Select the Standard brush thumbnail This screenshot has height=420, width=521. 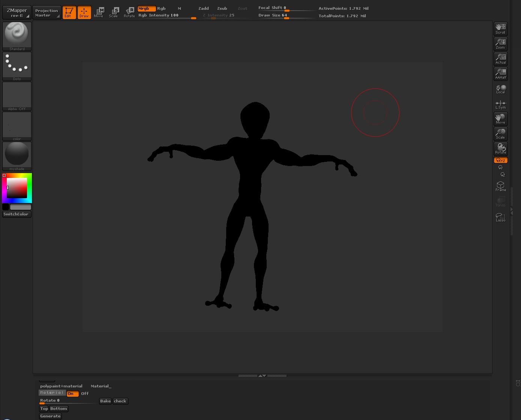pos(17,36)
